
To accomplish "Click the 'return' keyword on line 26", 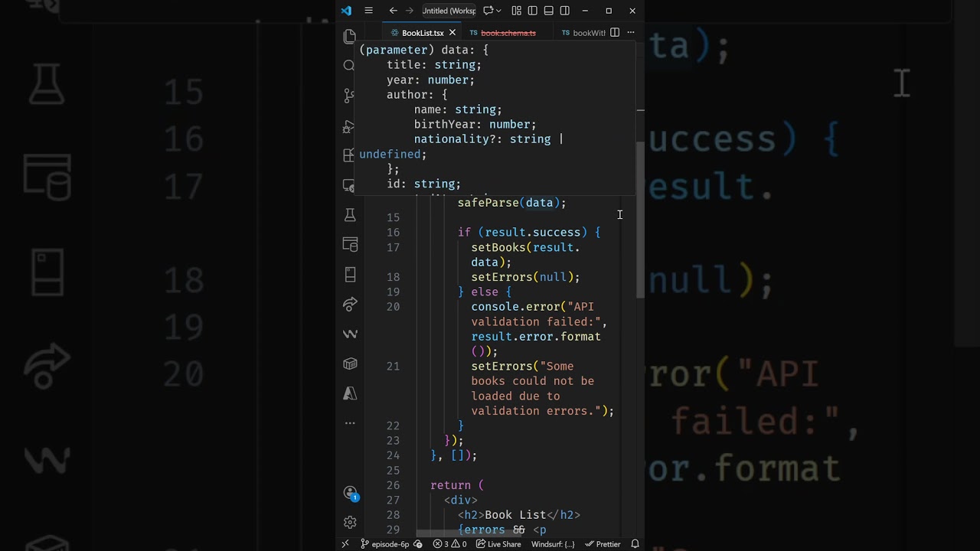I will 451,485.
